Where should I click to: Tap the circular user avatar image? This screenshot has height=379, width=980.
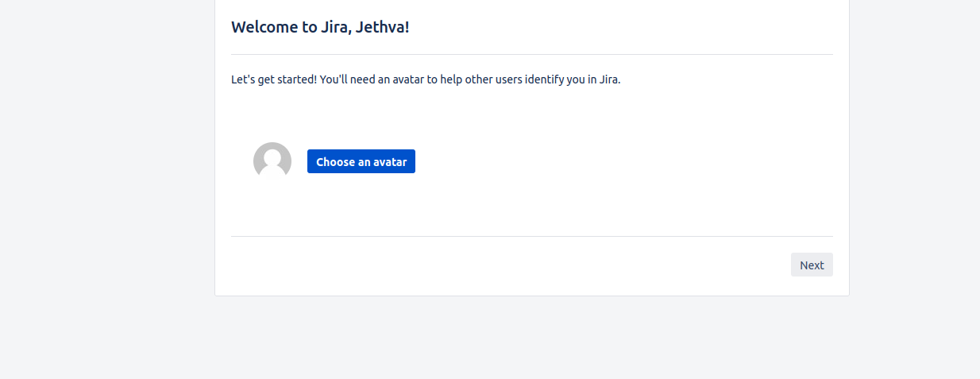click(x=272, y=161)
